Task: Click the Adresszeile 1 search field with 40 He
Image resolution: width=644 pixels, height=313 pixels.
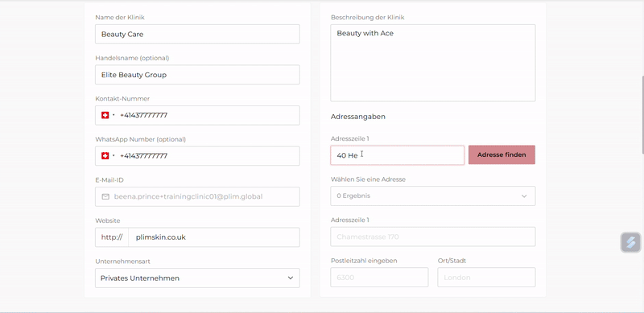Action: click(397, 155)
